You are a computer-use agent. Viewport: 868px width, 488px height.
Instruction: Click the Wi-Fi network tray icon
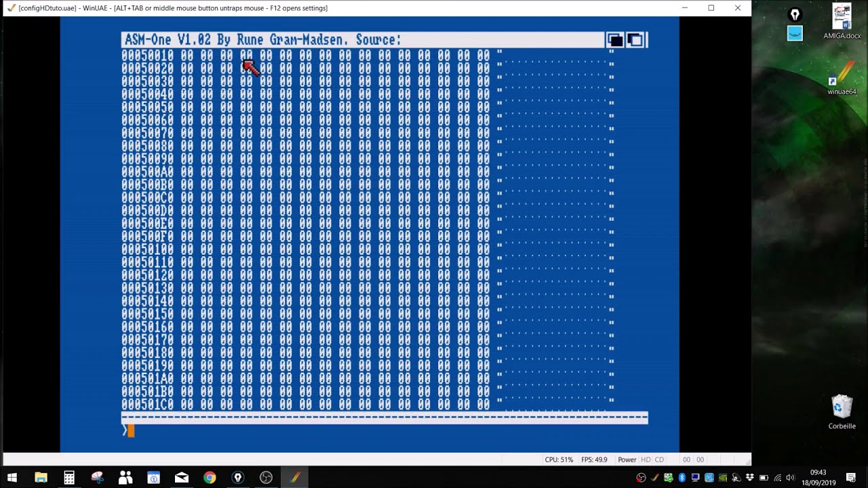tap(777, 478)
